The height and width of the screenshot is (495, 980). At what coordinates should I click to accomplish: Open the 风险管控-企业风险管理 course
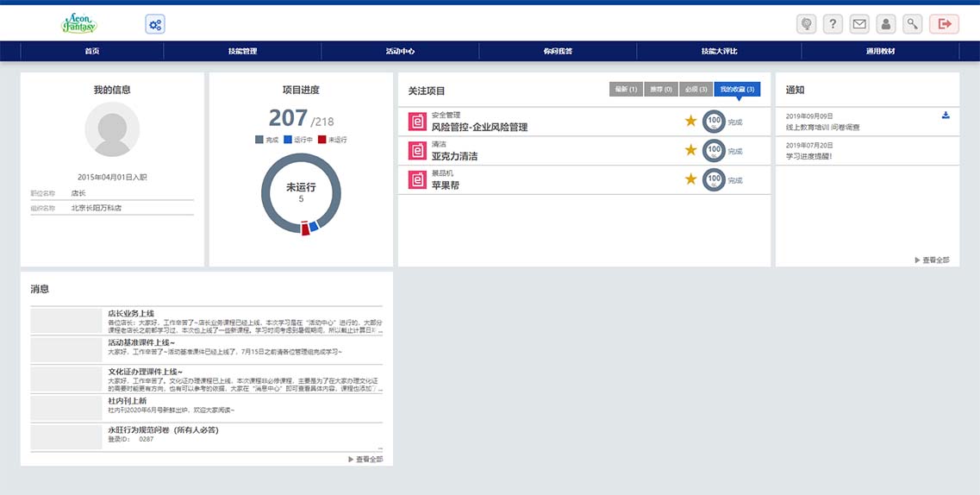(479, 127)
